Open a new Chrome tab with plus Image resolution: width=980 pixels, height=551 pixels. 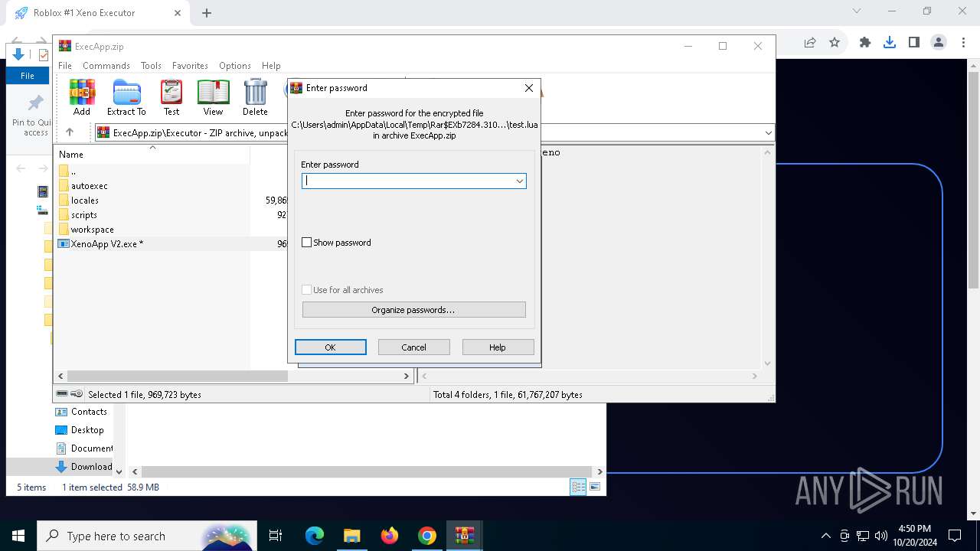[207, 13]
